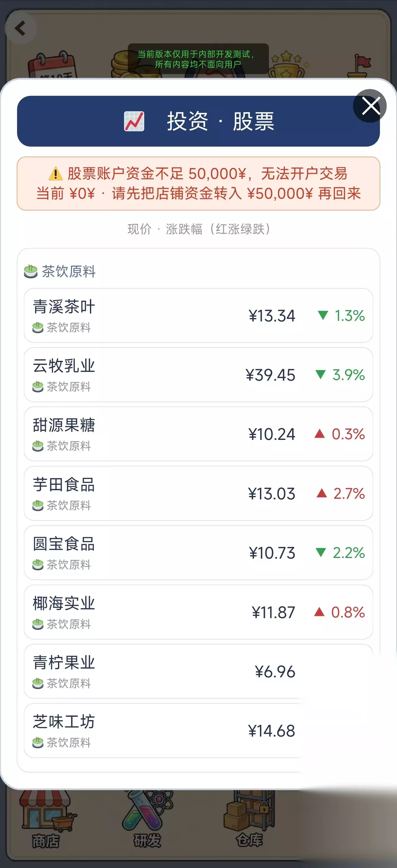Tap the back arrow icon
Screen dimensions: 397x868
20,28
